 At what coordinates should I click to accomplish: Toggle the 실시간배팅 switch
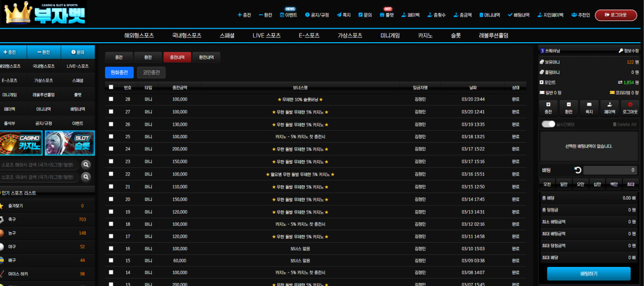(548, 124)
